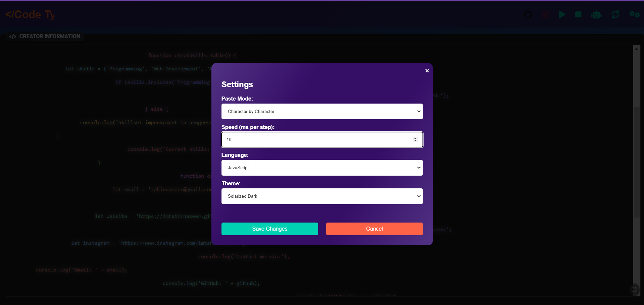Click the robot icon in header
The height and width of the screenshot is (305, 644).
(x=596, y=14)
